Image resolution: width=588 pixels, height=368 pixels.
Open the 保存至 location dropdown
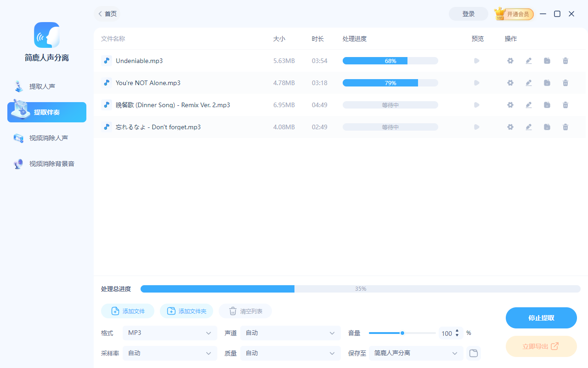click(416, 353)
